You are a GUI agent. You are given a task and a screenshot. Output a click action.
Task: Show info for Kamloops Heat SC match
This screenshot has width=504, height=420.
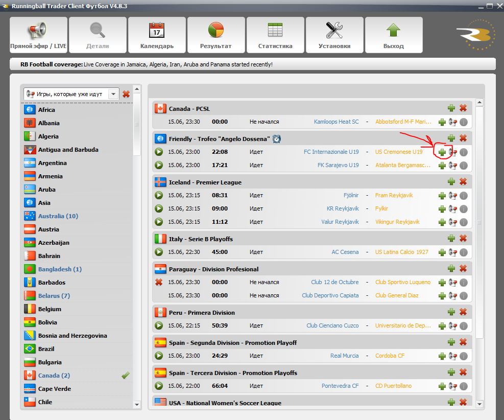pyautogui.click(x=464, y=122)
